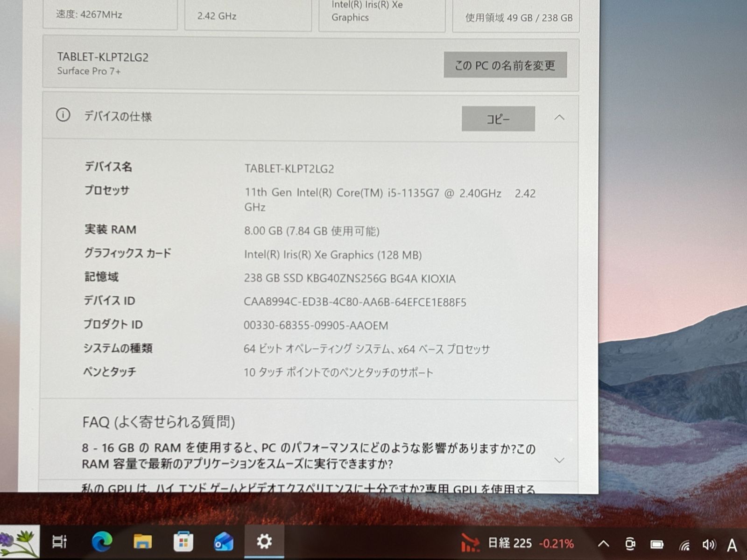Click the device ID CAA8994C value
Viewport: 747px width, 560px height.
point(355,302)
